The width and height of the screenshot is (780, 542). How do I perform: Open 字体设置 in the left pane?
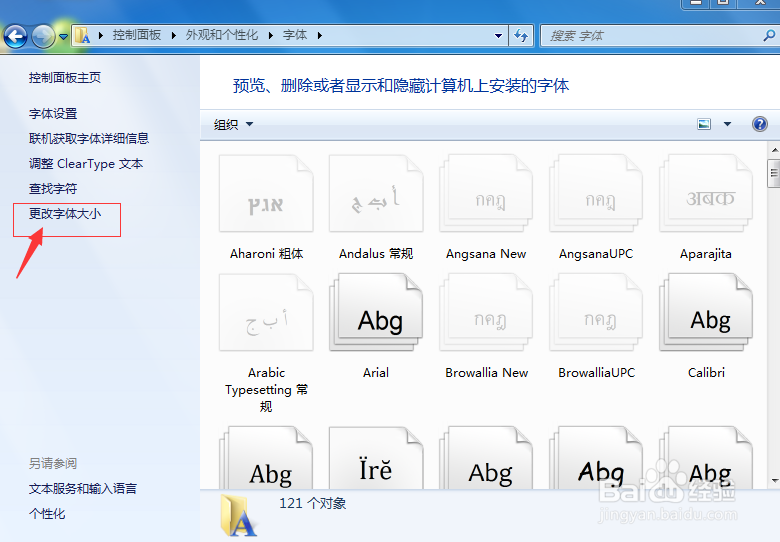pos(53,114)
